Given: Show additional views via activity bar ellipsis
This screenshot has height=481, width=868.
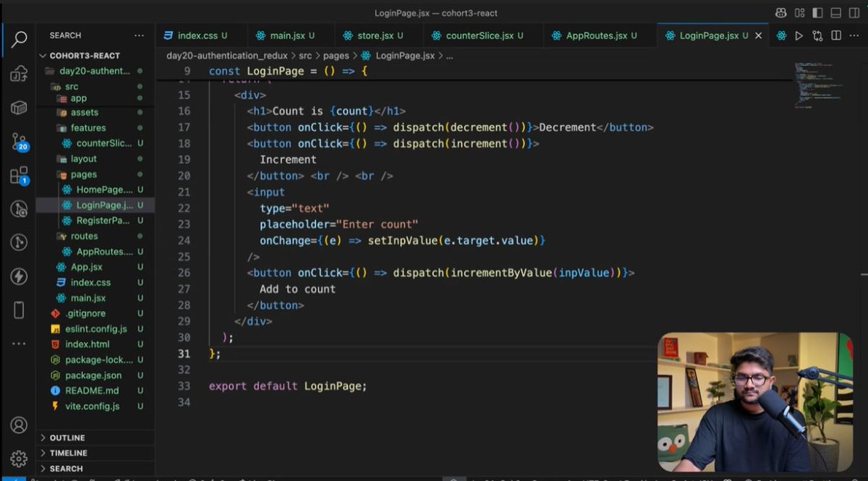Looking at the screenshot, I should pyautogui.click(x=20, y=344).
